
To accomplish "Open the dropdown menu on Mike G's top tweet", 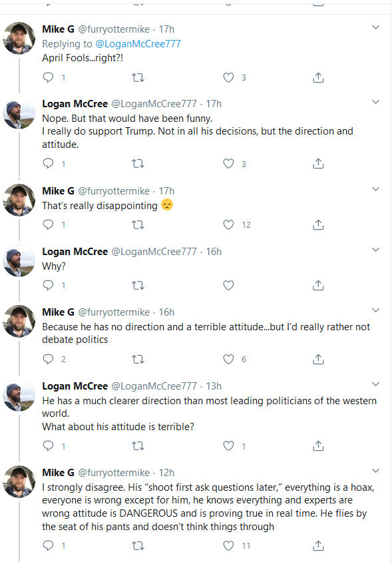I will [x=376, y=26].
